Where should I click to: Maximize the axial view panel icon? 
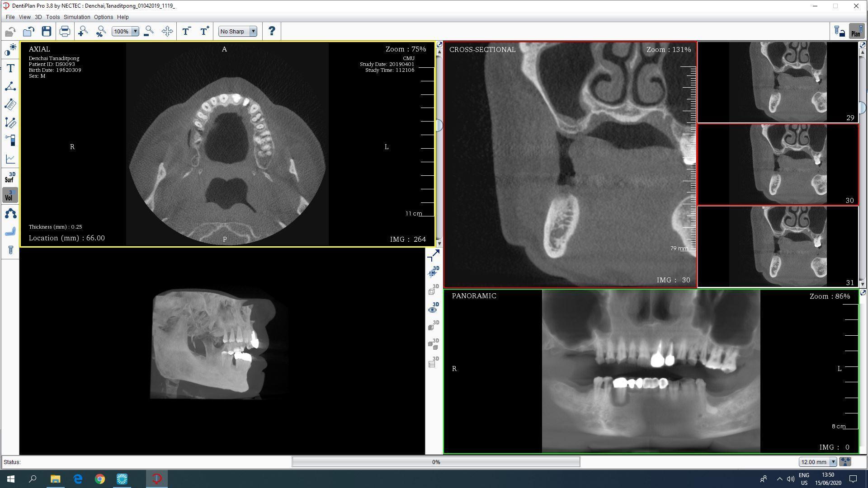439,45
